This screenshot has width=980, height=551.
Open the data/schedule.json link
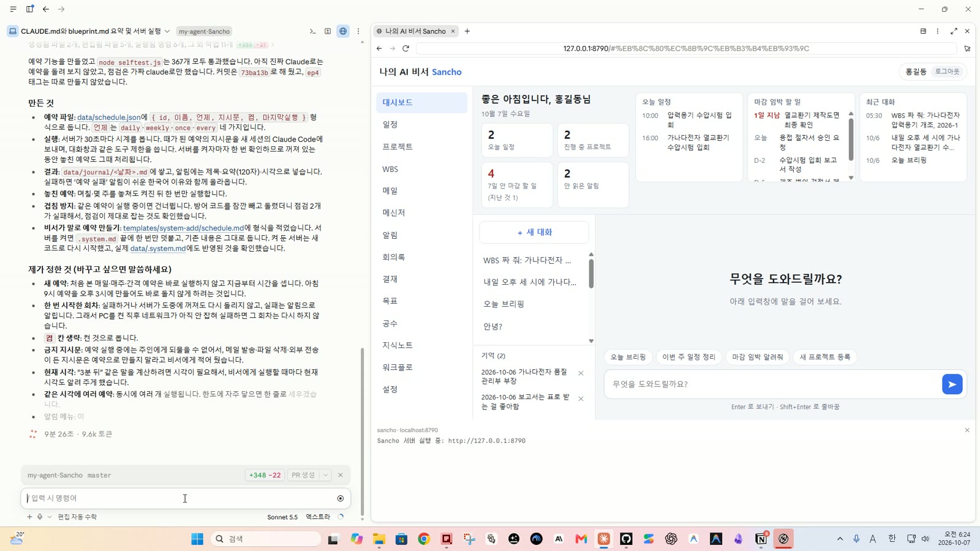(x=108, y=117)
